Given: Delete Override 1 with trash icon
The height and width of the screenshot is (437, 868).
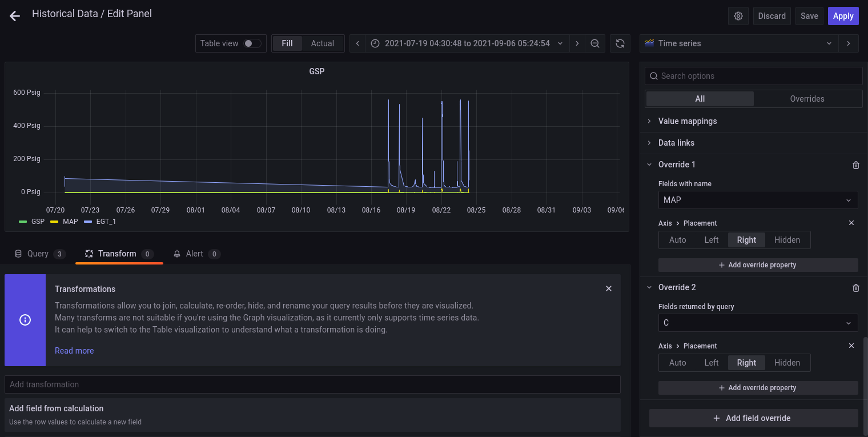Looking at the screenshot, I should click(856, 165).
